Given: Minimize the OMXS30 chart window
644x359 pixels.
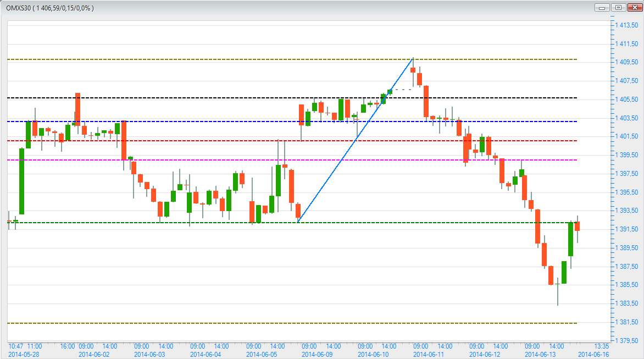Looking at the screenshot, I should (603, 8).
